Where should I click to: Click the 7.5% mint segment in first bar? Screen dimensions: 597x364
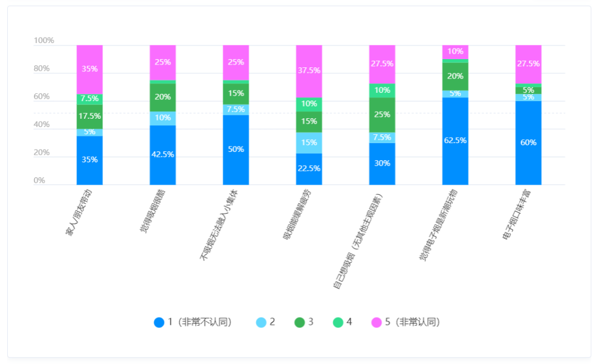[x=90, y=99]
